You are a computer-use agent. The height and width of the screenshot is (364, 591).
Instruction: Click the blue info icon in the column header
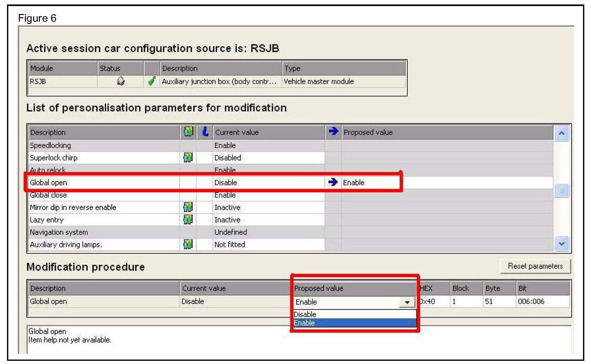tap(205, 132)
